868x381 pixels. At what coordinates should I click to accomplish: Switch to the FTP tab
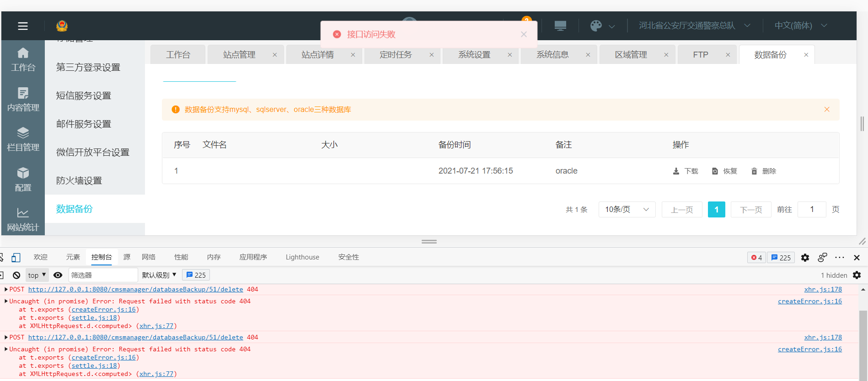click(x=701, y=55)
